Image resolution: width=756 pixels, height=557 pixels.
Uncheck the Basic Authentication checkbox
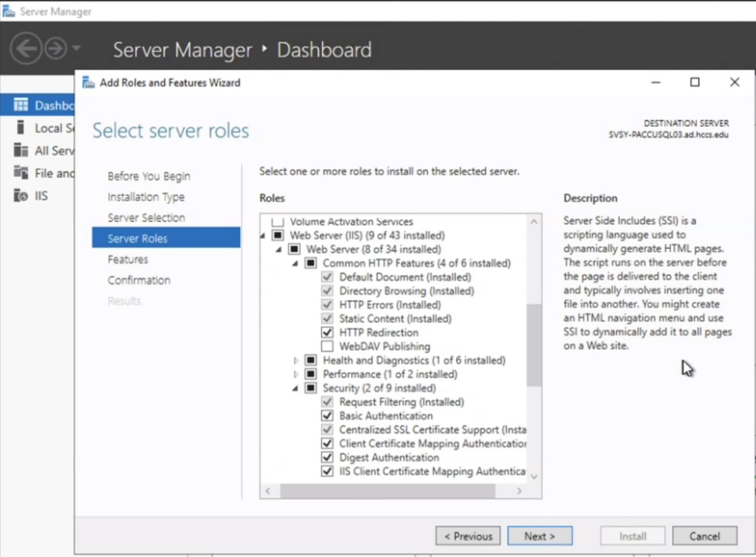coord(327,416)
